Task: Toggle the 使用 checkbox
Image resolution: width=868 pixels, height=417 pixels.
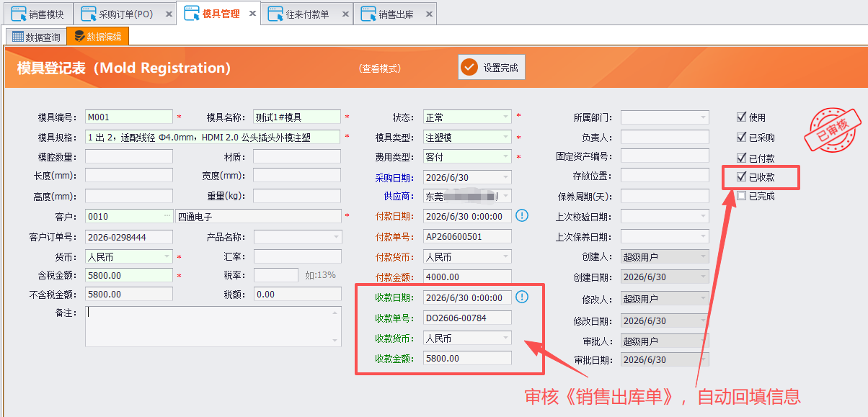Action: coord(741,117)
